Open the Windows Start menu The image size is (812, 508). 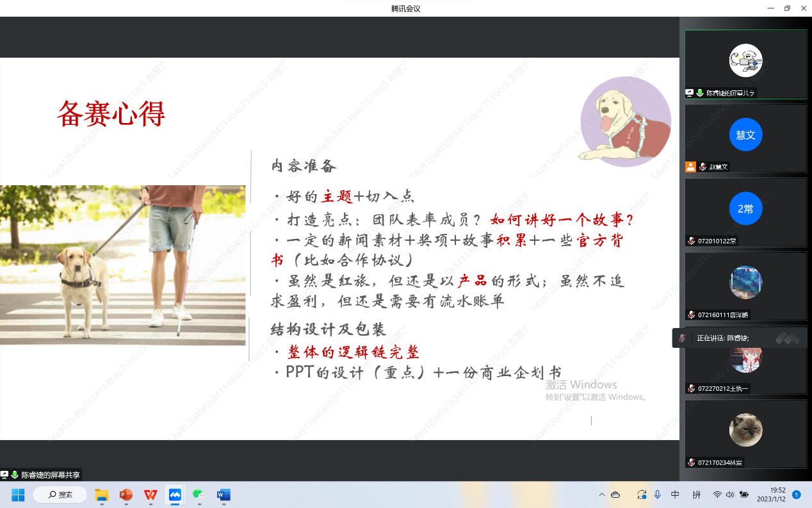(x=17, y=495)
